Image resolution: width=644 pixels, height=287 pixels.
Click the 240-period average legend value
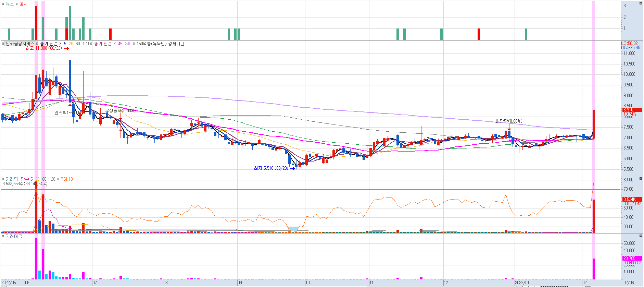click(128, 44)
